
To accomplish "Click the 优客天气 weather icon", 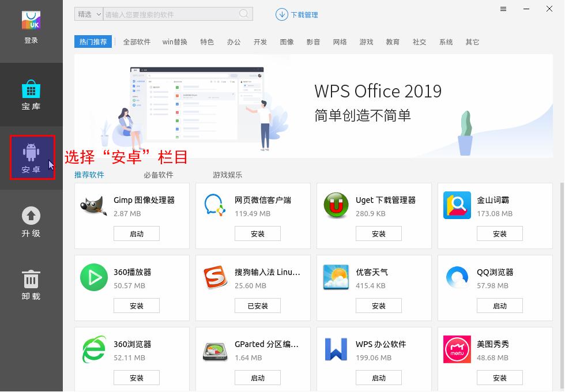I will pos(336,277).
